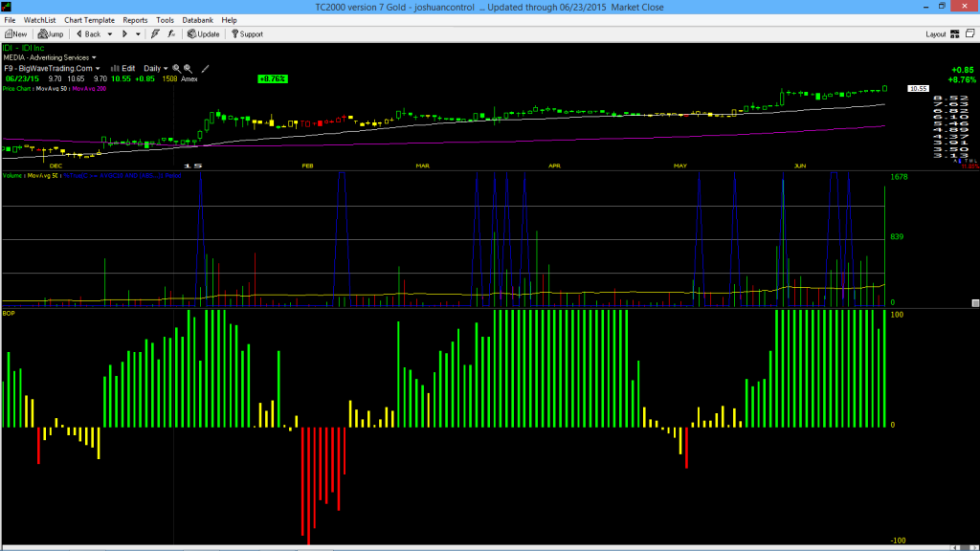Open the Reports menu
This screenshot has width=980, height=551.
click(x=135, y=20)
